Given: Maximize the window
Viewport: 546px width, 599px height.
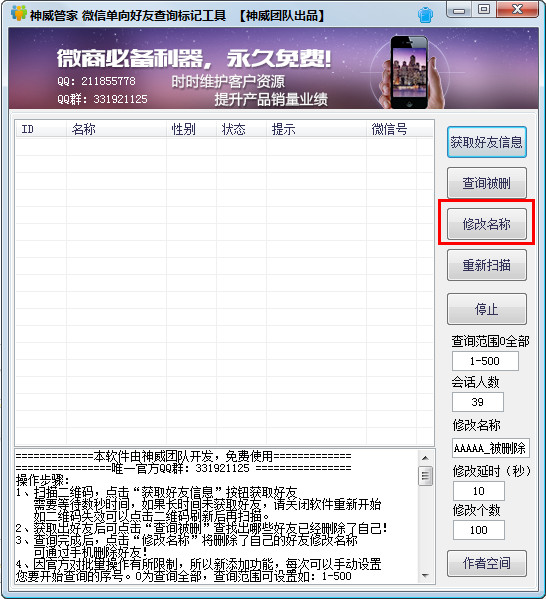Looking at the screenshot, I should click(484, 10).
